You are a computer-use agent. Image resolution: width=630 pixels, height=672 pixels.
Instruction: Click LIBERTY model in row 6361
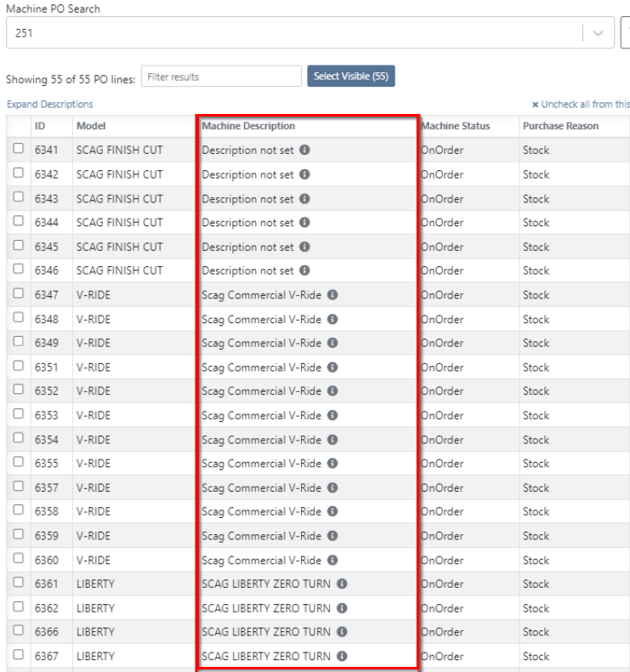tap(95, 584)
